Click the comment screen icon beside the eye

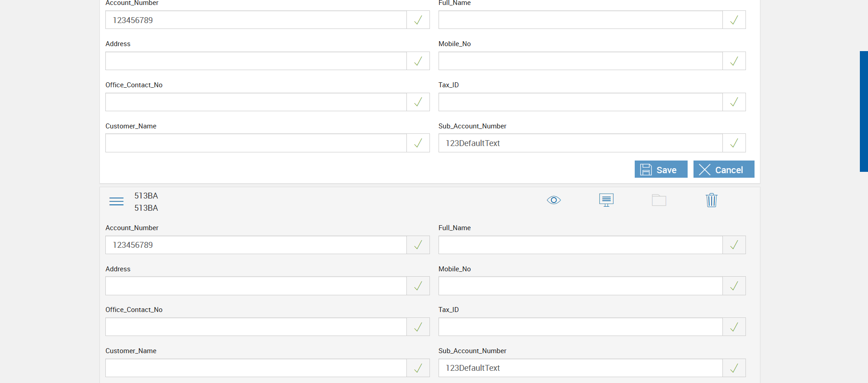[x=606, y=200]
